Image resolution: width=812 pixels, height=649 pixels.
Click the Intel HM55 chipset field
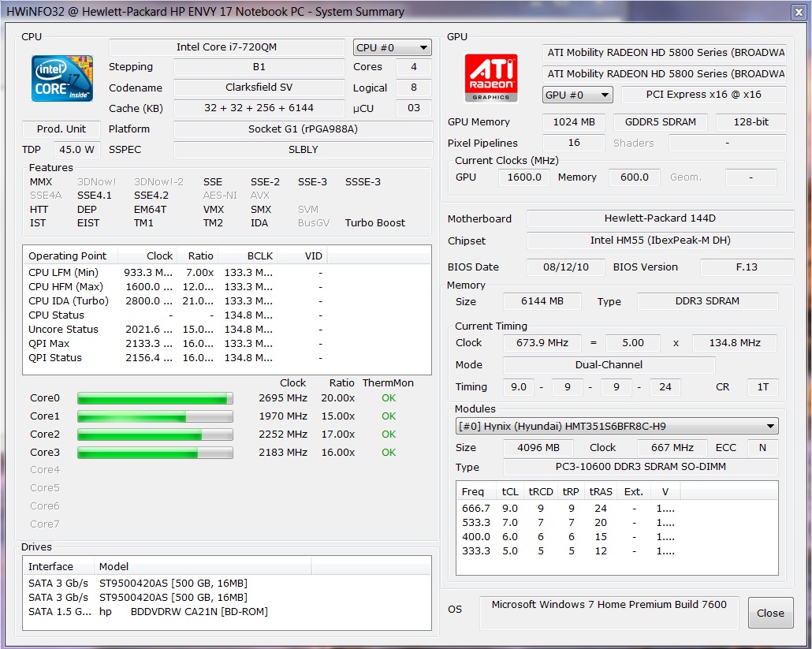660,241
